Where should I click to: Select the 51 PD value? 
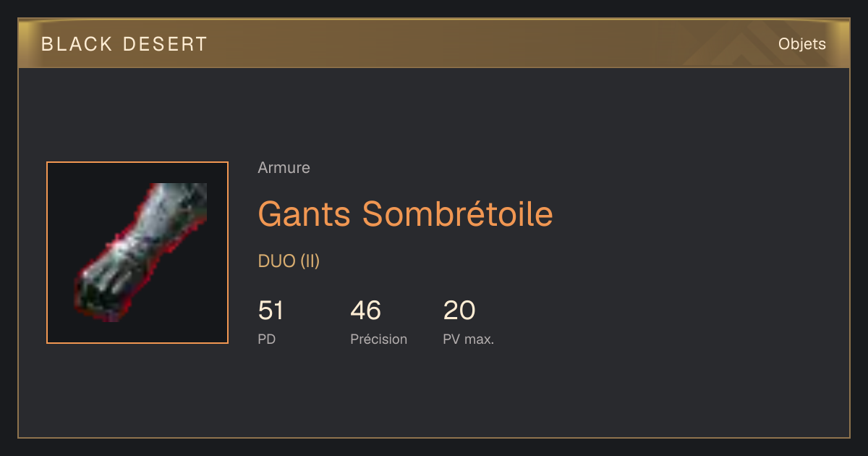point(271,311)
